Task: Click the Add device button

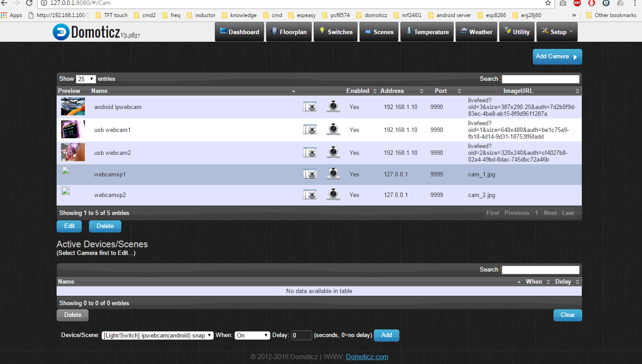Action: pos(386,335)
